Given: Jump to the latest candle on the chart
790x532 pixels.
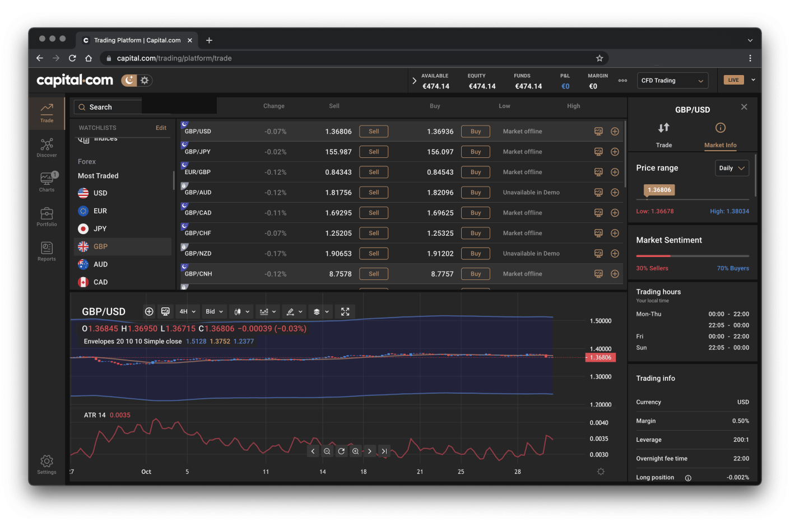Looking at the screenshot, I should (384, 451).
